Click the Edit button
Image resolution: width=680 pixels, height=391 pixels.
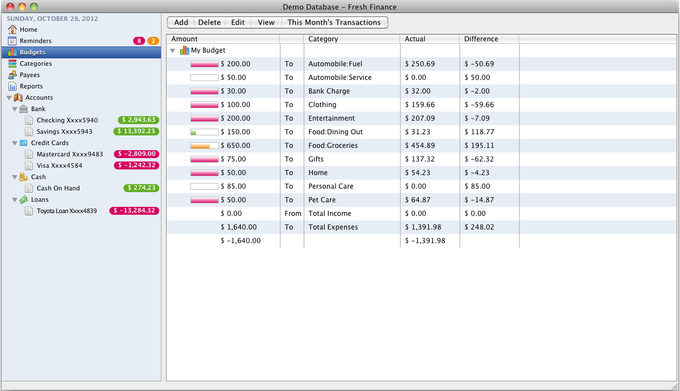[238, 23]
